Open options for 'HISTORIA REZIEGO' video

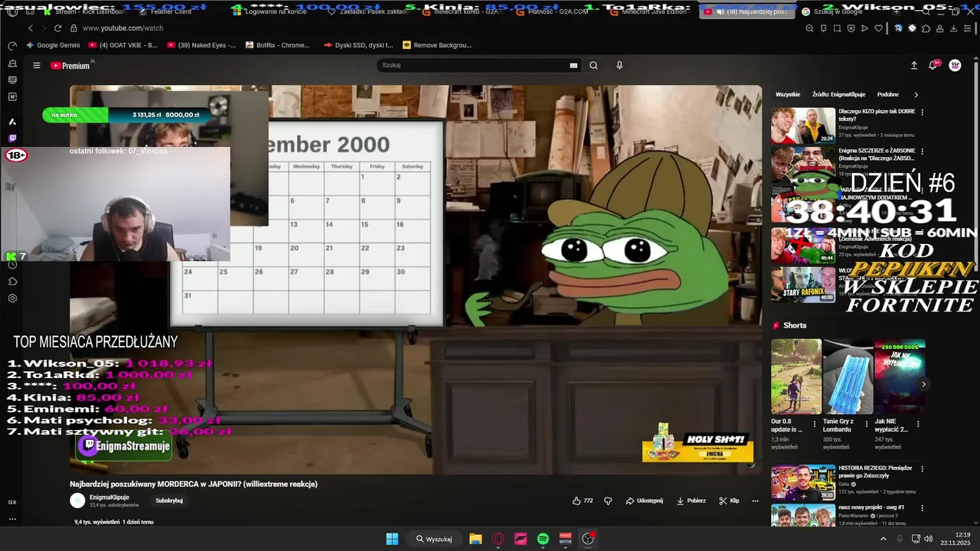point(922,468)
